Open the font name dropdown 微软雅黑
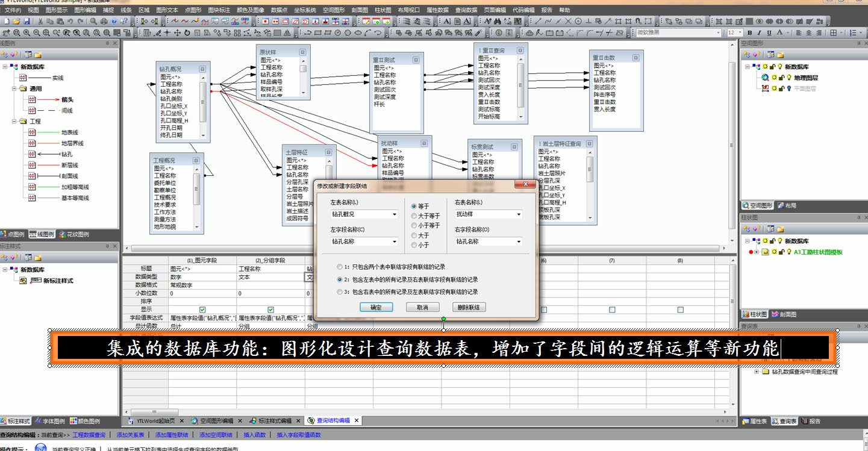The image size is (868, 451). pyautogui.click(x=678, y=33)
